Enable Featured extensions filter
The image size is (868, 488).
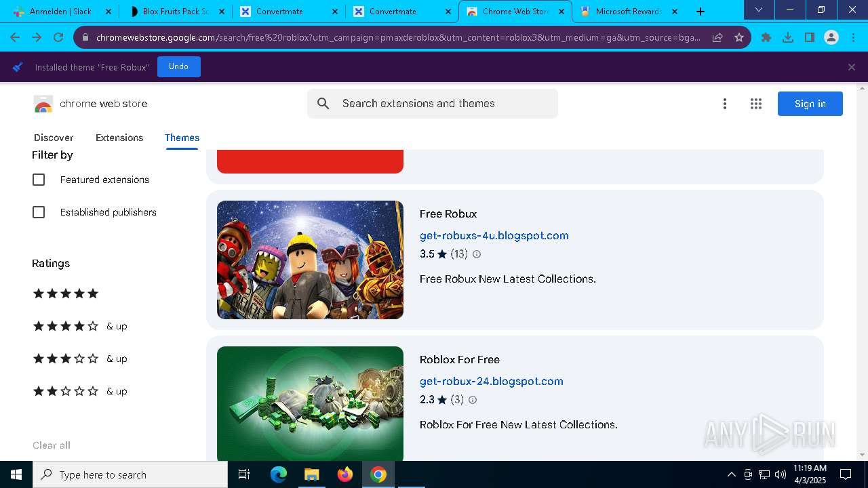pos(39,180)
